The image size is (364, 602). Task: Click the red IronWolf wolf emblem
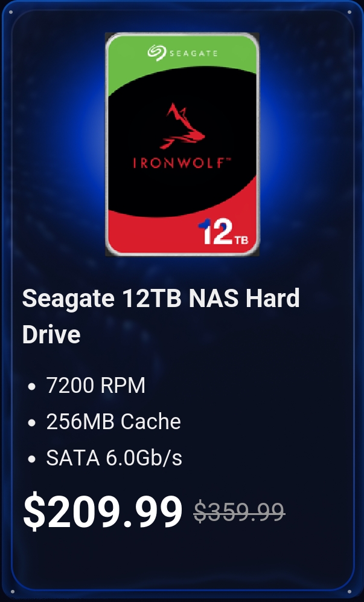click(182, 126)
